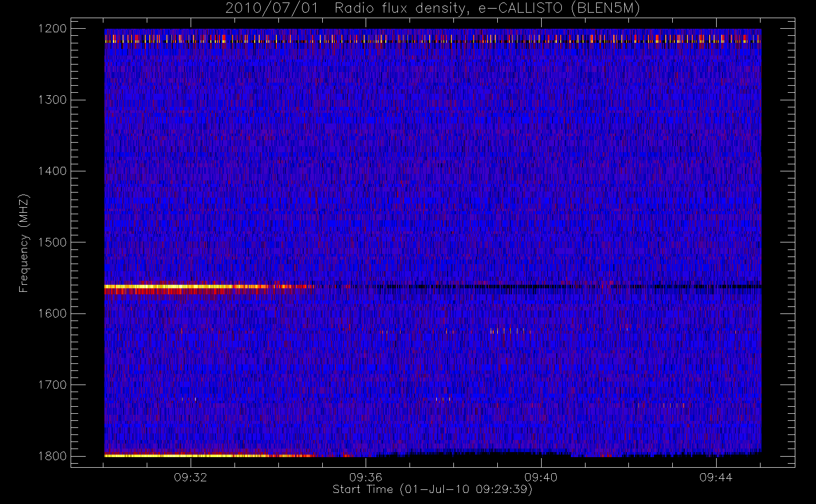816x504 pixels.
Task: Click the 1200 frequency tick label
Action: (x=53, y=29)
